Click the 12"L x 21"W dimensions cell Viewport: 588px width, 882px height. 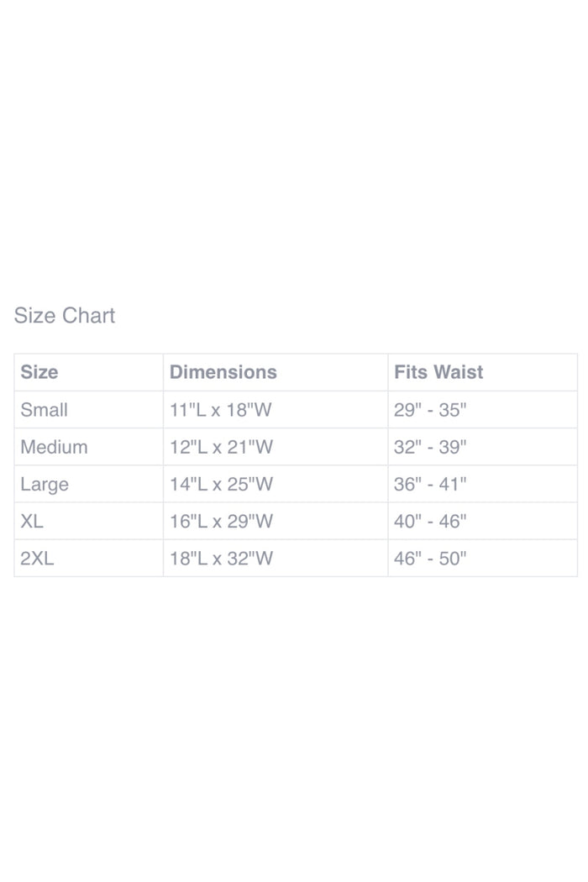(x=276, y=447)
